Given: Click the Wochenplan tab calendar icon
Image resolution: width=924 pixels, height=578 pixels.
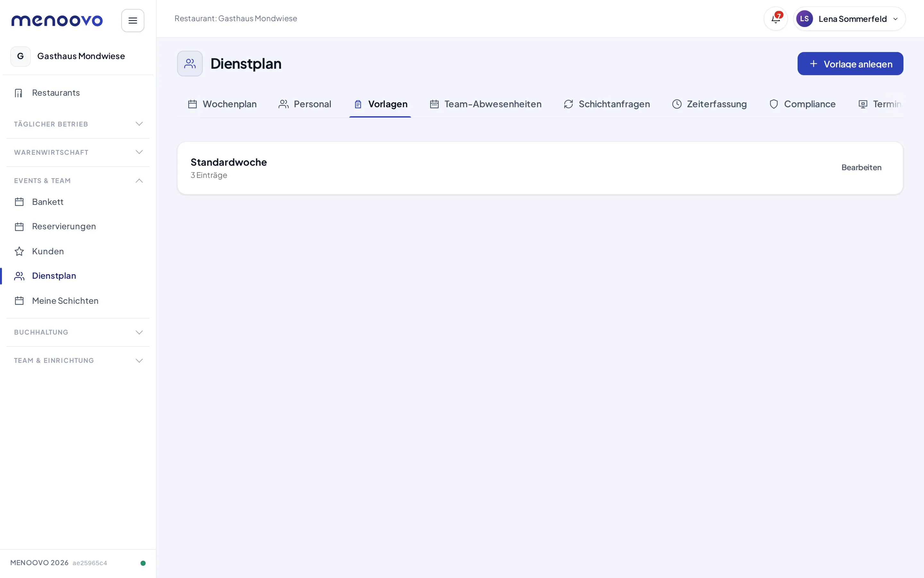Looking at the screenshot, I should click(193, 104).
